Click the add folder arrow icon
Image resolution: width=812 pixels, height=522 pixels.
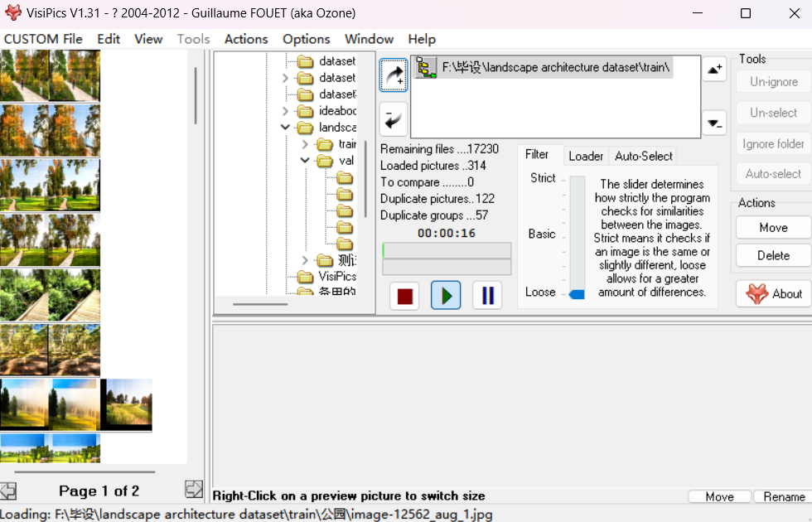click(394, 75)
